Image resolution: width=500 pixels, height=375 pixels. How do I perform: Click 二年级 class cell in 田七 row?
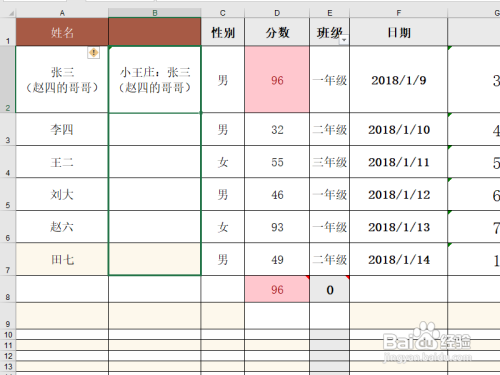(x=329, y=259)
